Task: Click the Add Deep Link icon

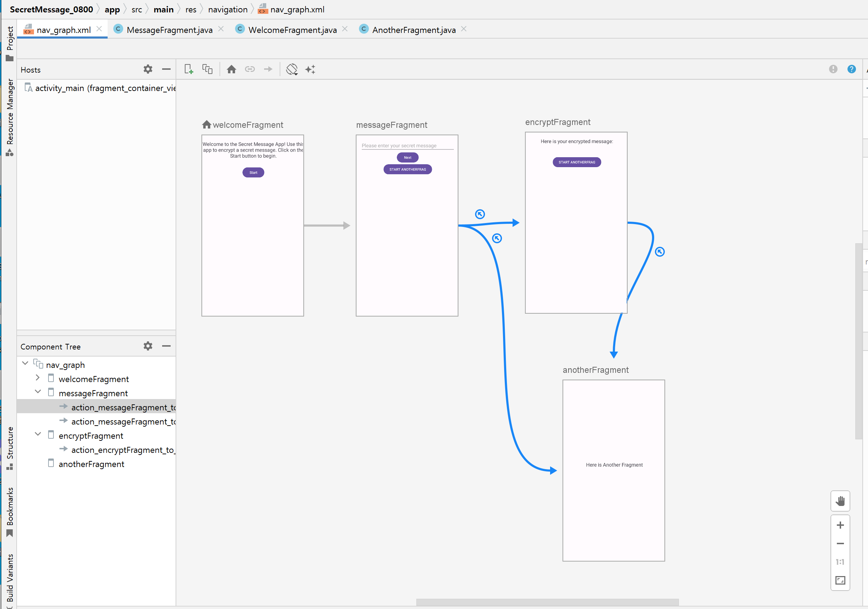Action: (250, 69)
